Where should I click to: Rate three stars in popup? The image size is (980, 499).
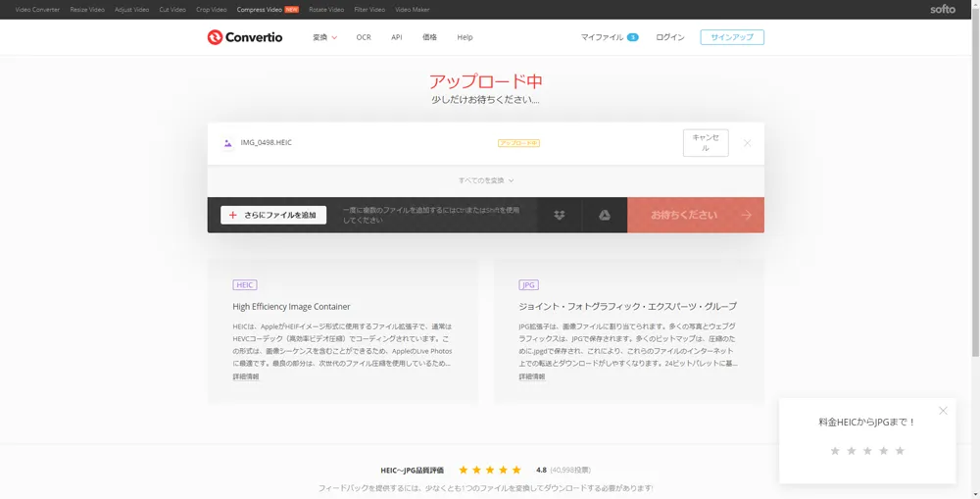(867, 451)
